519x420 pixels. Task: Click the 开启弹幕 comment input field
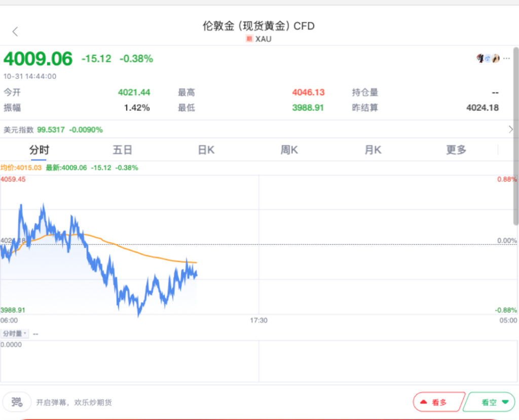click(x=74, y=403)
